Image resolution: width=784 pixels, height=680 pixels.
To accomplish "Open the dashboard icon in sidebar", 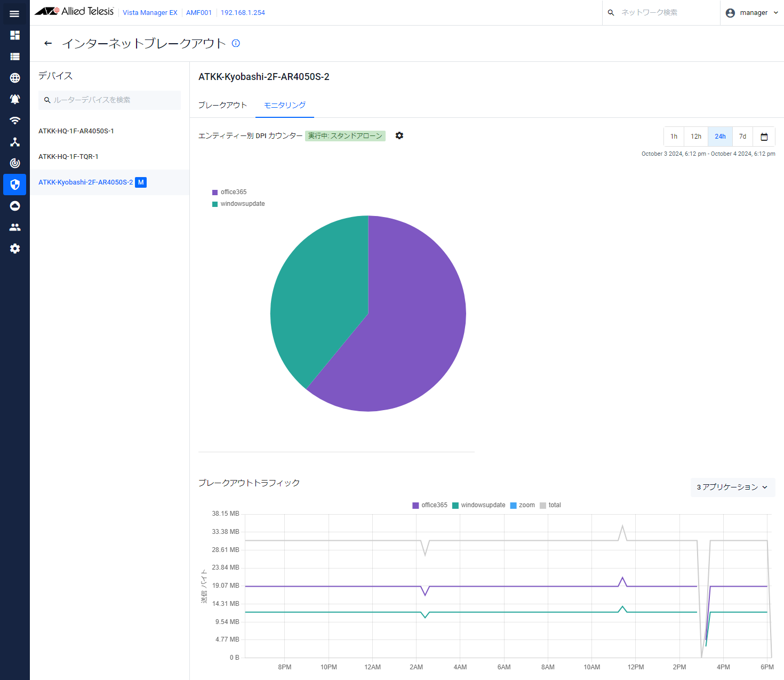I will (x=15, y=35).
